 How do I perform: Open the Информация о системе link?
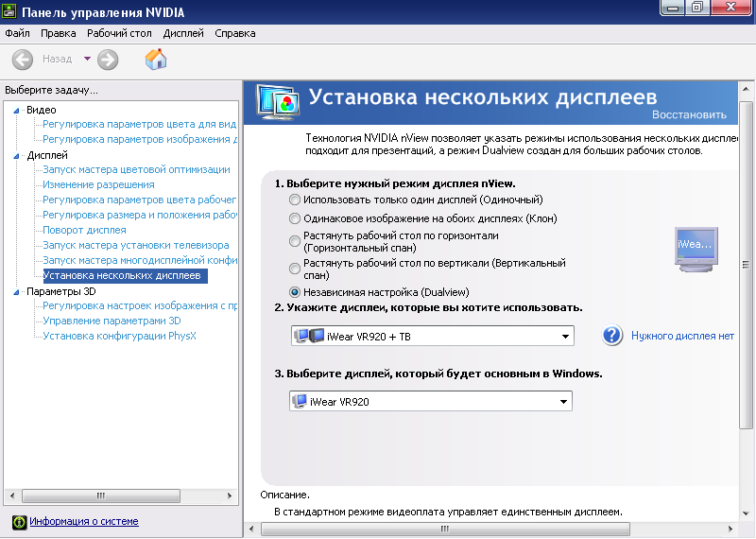(x=84, y=521)
